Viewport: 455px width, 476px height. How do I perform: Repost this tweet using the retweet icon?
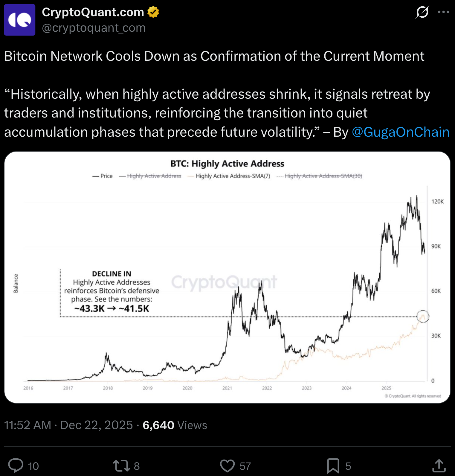coord(121,466)
